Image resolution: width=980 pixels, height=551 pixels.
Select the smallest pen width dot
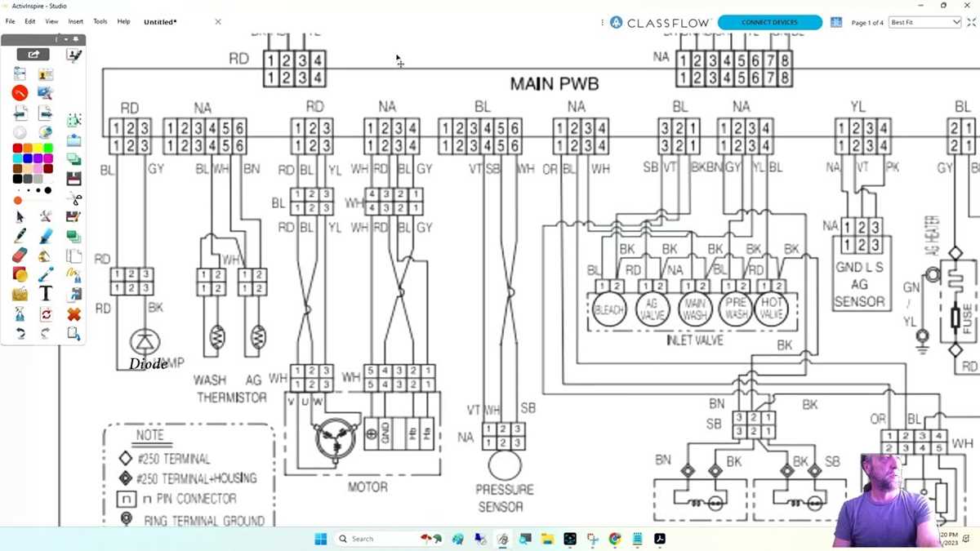click(19, 190)
